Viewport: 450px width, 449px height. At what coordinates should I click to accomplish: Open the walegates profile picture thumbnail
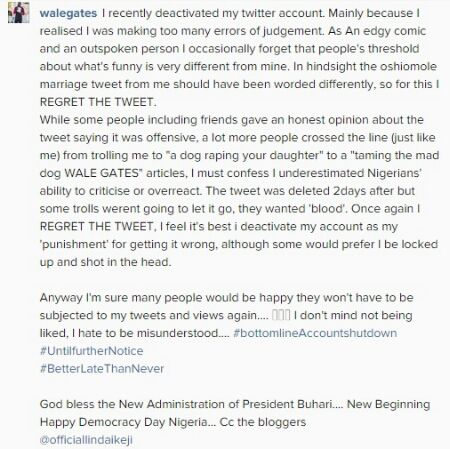pyautogui.click(x=19, y=12)
